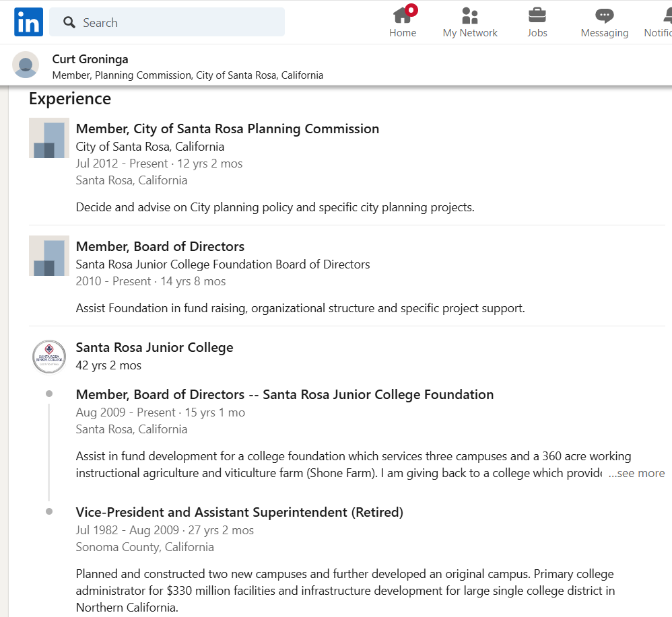Image resolution: width=672 pixels, height=617 pixels.
Task: Open the Santa Rosa Junior College logo
Action: click(49, 357)
